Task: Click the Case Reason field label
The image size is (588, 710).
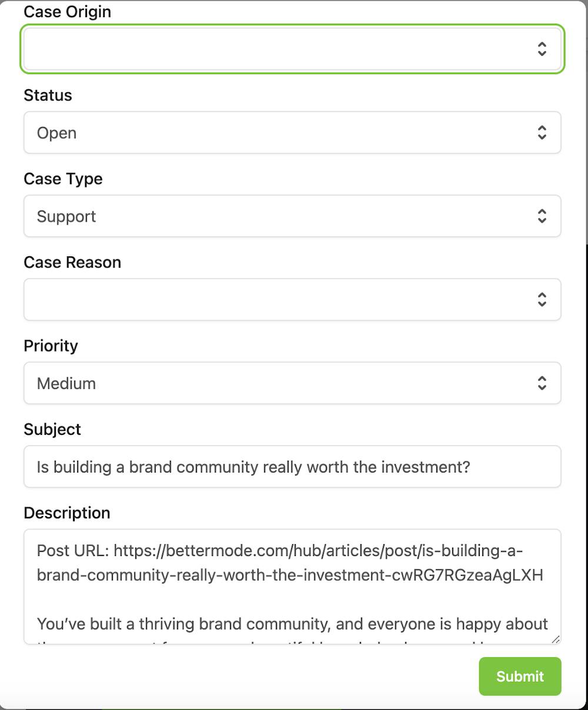Action: [x=72, y=262]
